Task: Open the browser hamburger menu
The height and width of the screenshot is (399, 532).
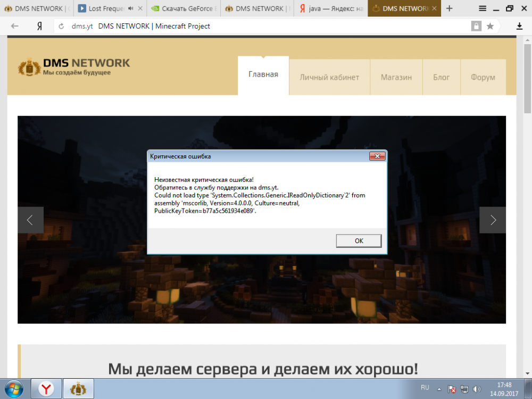Action: click(x=482, y=9)
